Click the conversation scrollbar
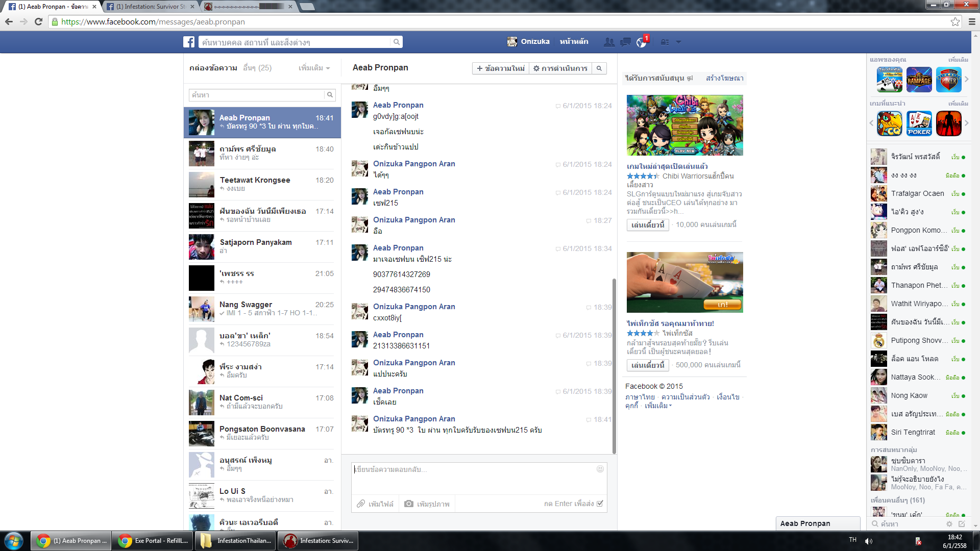Screen dimensions: 980x551 (614, 365)
